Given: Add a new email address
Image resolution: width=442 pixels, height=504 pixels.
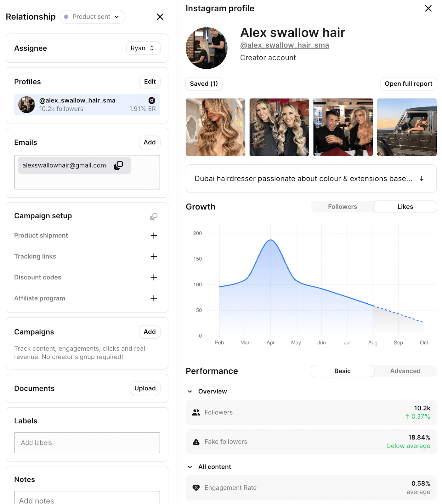Looking at the screenshot, I should (x=150, y=142).
